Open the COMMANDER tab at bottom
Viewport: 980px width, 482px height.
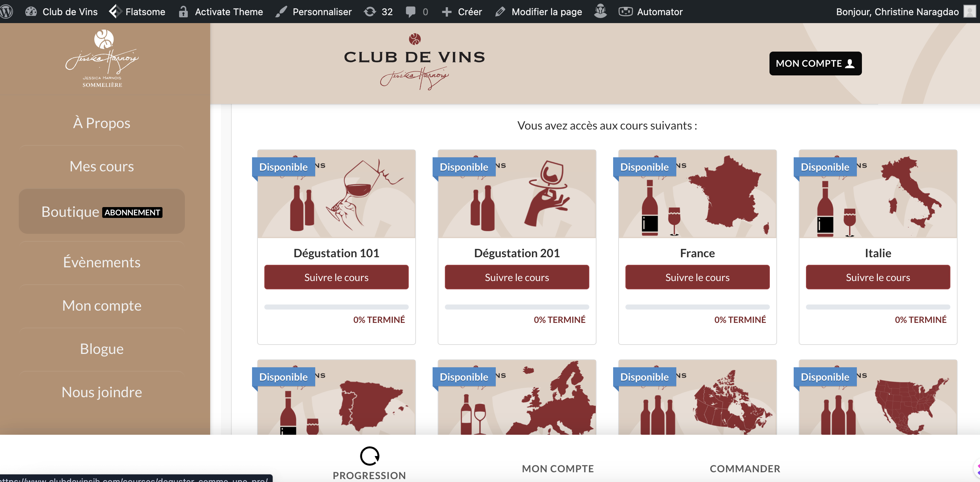(745, 468)
